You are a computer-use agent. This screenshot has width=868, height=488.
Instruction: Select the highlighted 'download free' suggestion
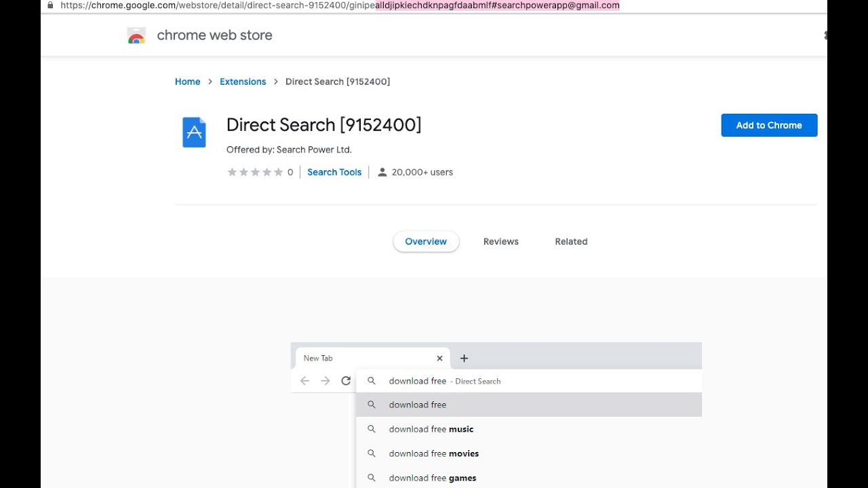point(529,405)
